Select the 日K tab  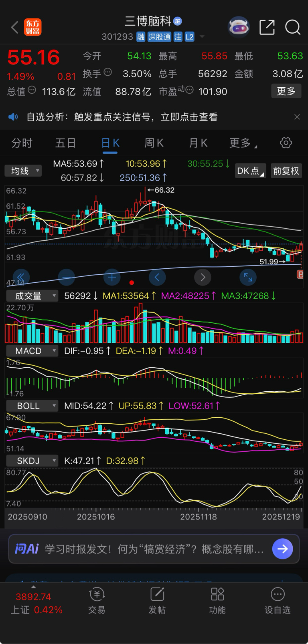click(x=110, y=144)
